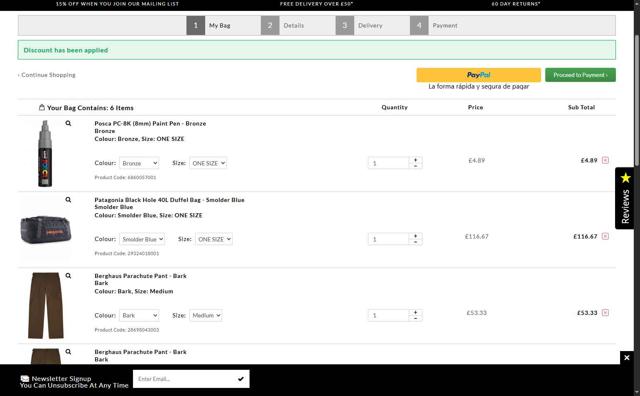Submit newsletter email with checkmark icon
Viewport: 640px width, 396px height.
click(241, 379)
